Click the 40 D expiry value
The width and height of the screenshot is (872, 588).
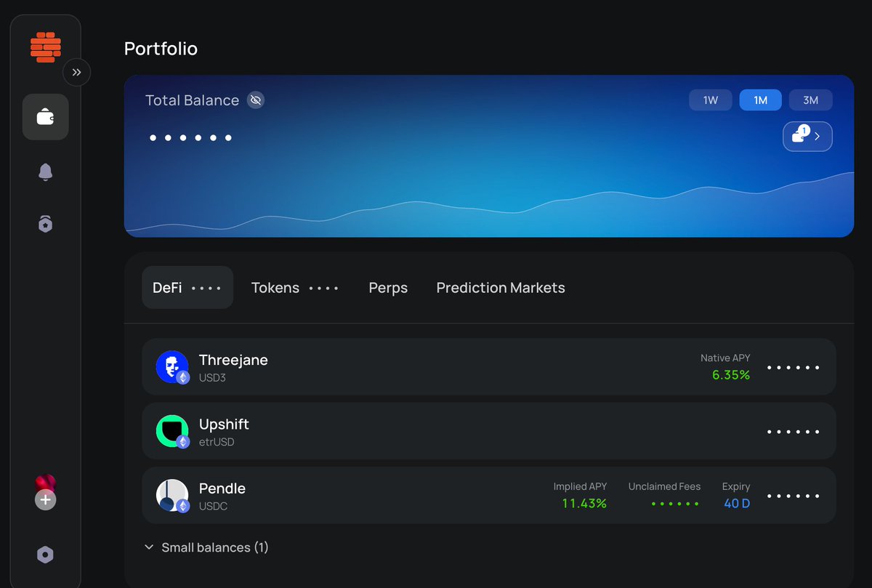click(x=737, y=504)
